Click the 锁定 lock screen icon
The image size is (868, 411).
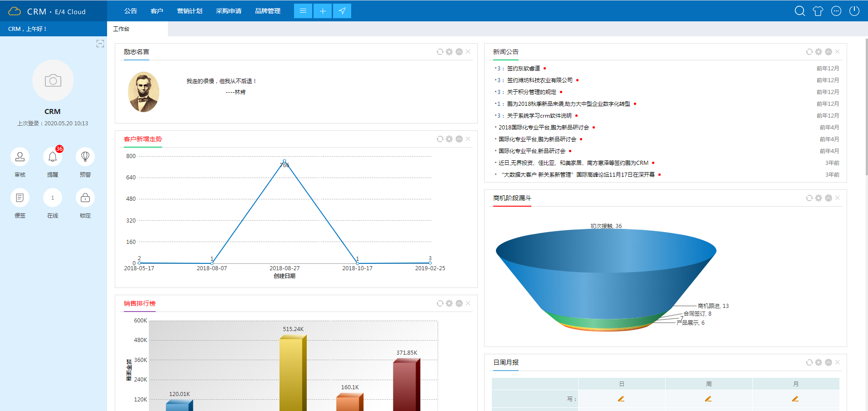point(85,198)
